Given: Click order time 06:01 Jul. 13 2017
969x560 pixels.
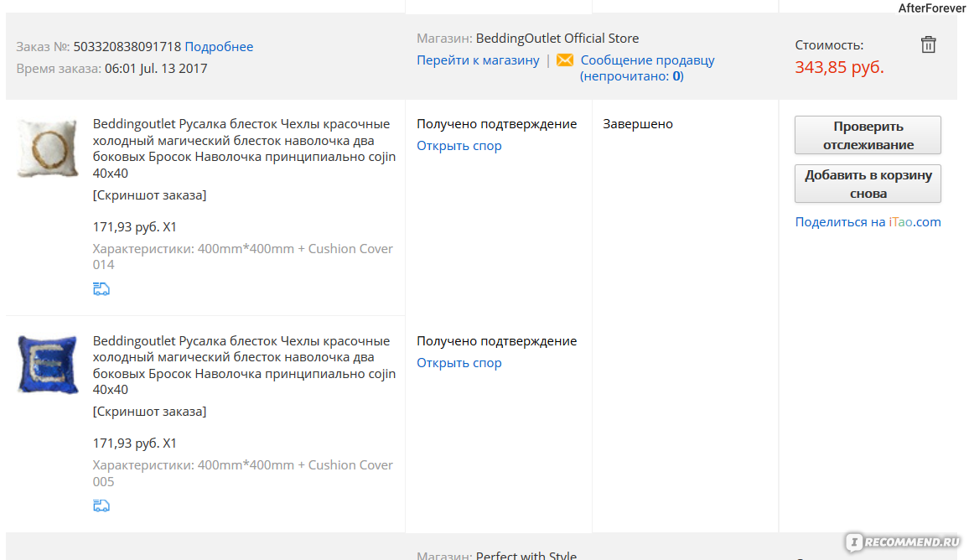Looking at the screenshot, I should (x=157, y=69).
